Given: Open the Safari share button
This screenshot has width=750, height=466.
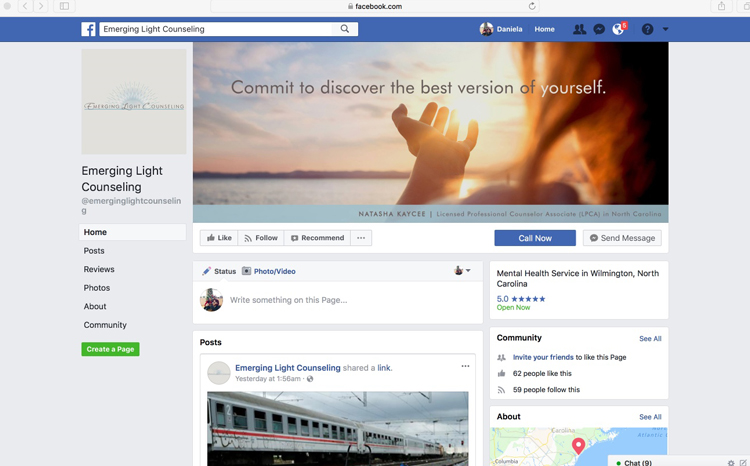Looking at the screenshot, I should [x=721, y=6].
